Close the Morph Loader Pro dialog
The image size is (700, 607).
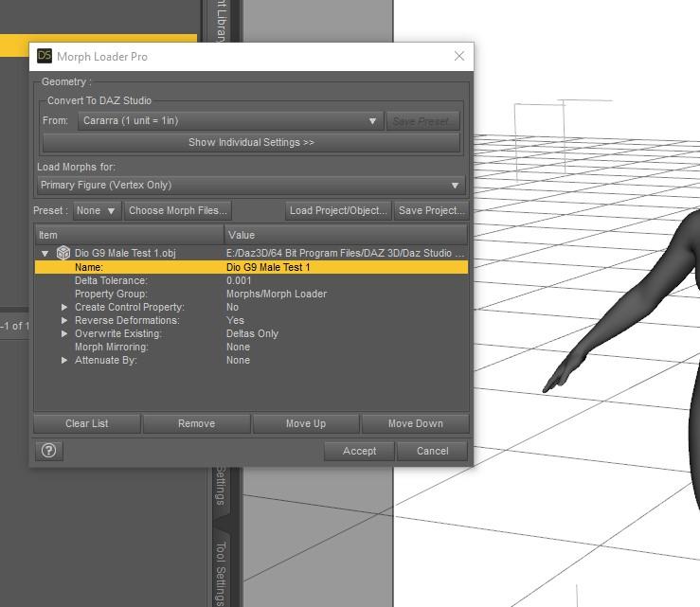[458, 56]
